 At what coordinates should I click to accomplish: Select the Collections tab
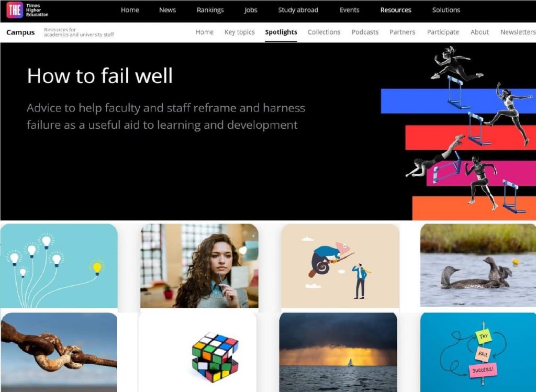[323, 32]
